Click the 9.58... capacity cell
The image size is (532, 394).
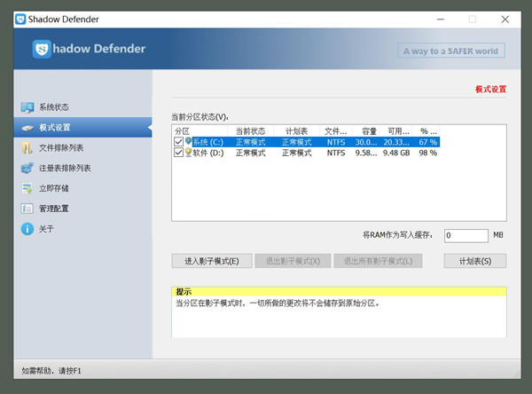click(366, 153)
